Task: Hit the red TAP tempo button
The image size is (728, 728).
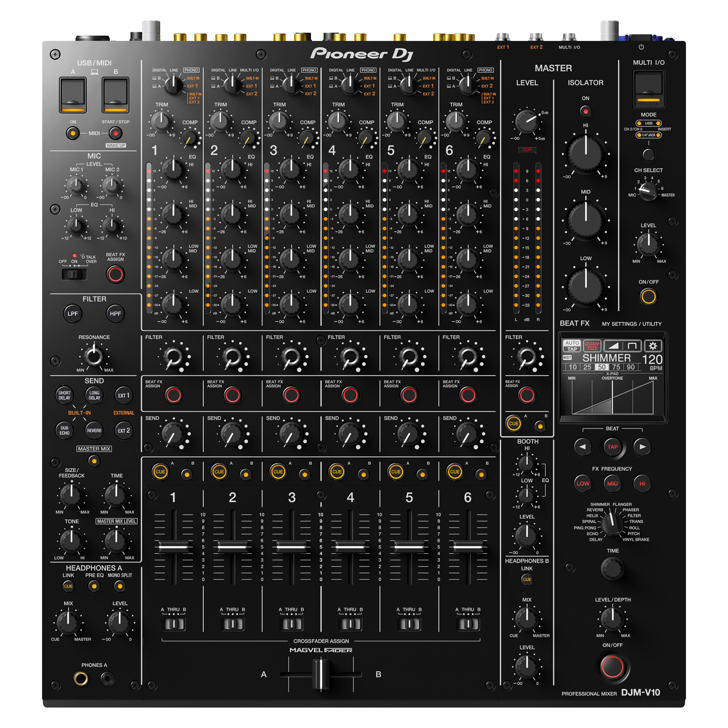Action: click(613, 447)
